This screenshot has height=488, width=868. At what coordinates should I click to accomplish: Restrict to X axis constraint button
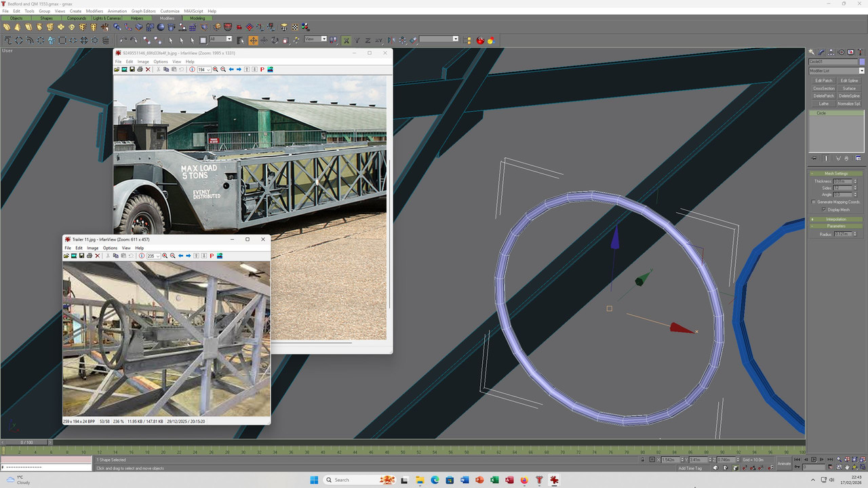point(346,40)
